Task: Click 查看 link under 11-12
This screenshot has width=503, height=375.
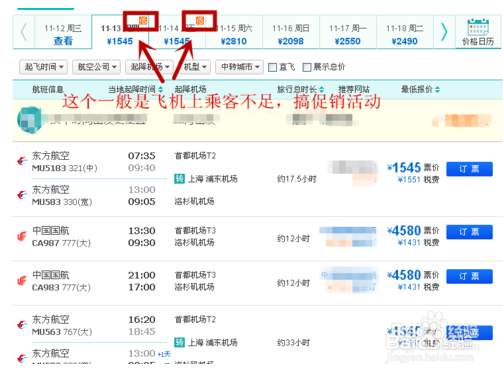Action: [63, 41]
